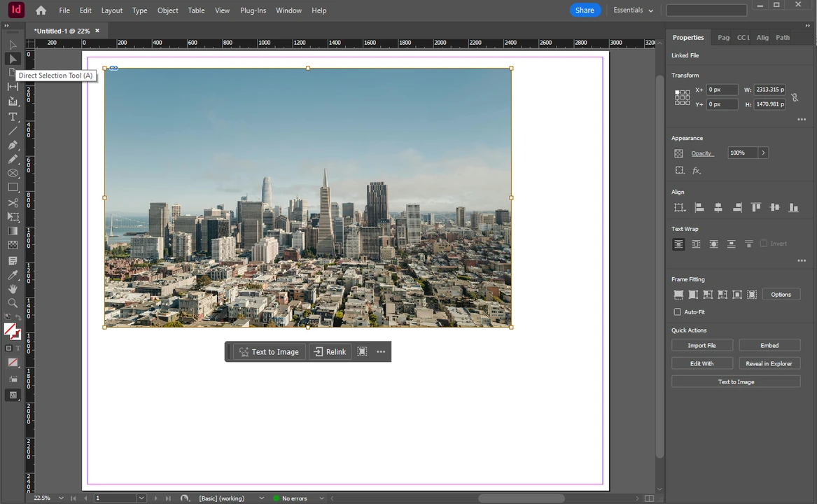This screenshot has height=504, width=817.
Task: Select the Gradient Swatch Tool
Action: [x=13, y=231]
